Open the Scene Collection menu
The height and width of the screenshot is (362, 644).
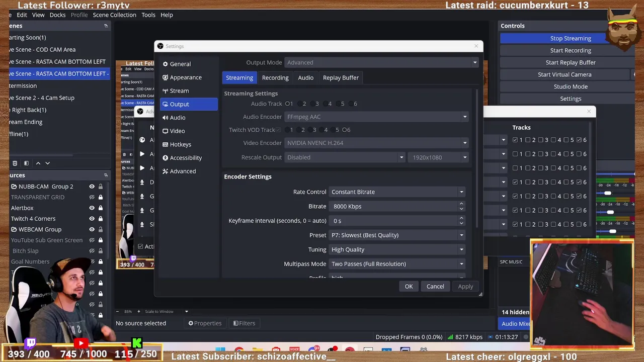(x=114, y=15)
